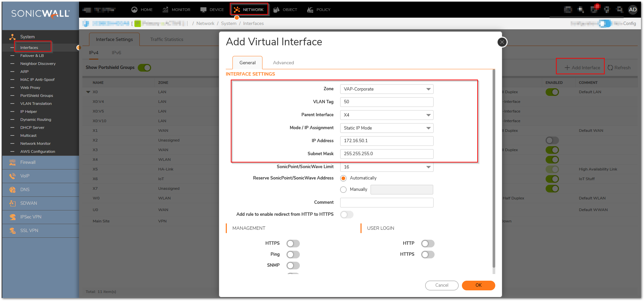Open the VoIP section icon

12,176
